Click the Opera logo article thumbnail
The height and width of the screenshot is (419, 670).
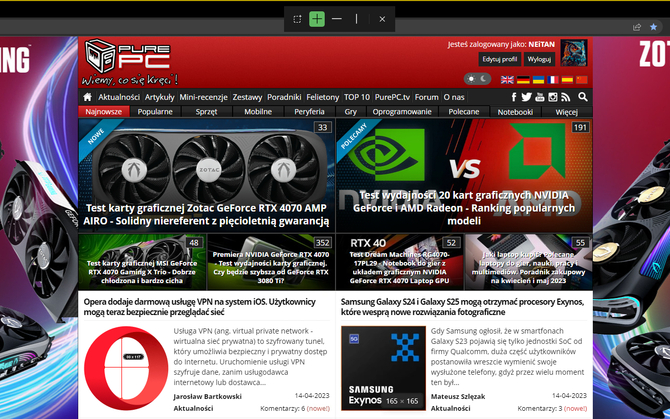126,368
